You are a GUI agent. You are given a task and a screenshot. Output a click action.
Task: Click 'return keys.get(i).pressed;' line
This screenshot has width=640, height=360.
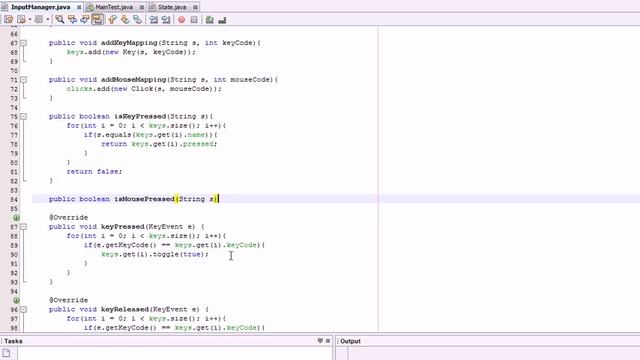[x=159, y=144]
